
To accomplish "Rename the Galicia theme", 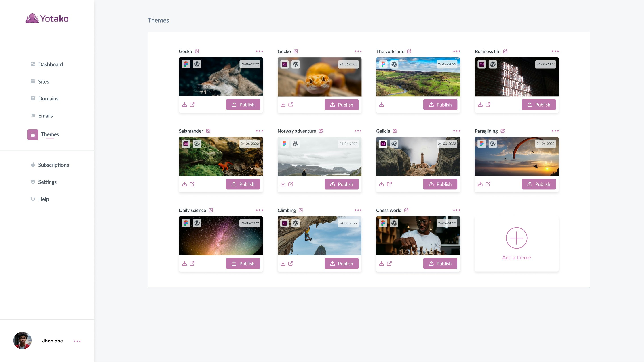I will 395,131.
